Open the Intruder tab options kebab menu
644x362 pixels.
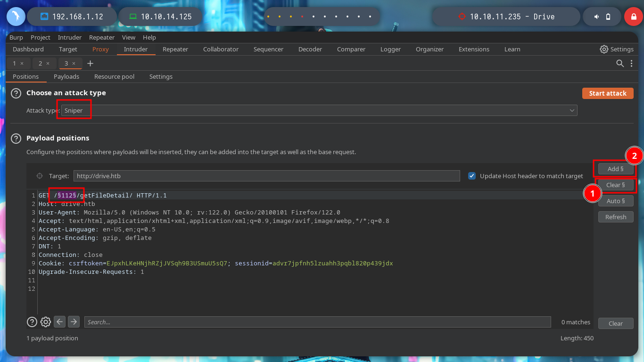pos(632,63)
